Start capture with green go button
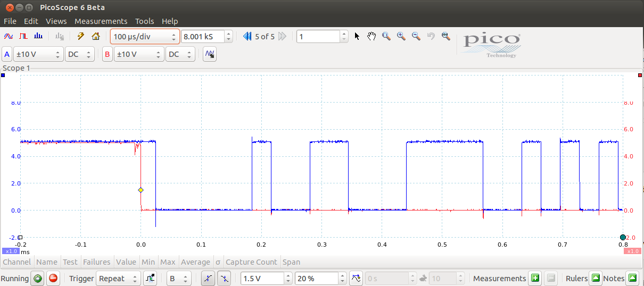644x286 pixels. pos(37,278)
